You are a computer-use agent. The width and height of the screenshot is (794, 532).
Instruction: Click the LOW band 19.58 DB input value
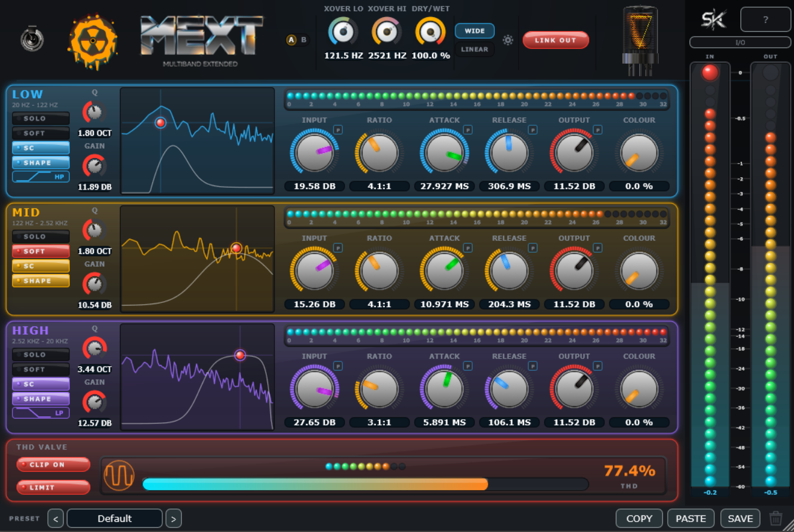[315, 187]
